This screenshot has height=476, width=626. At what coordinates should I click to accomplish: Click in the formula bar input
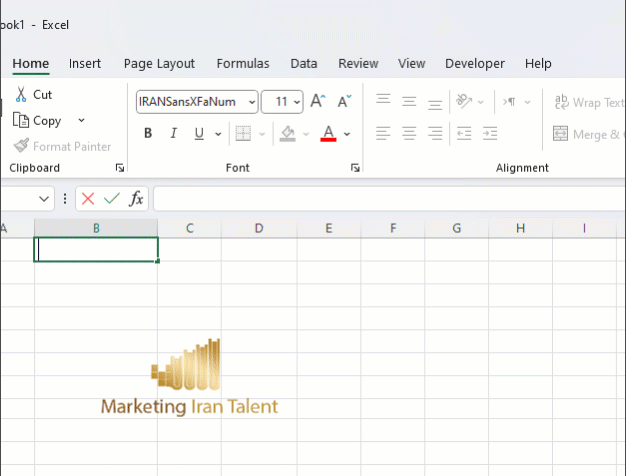coord(389,198)
